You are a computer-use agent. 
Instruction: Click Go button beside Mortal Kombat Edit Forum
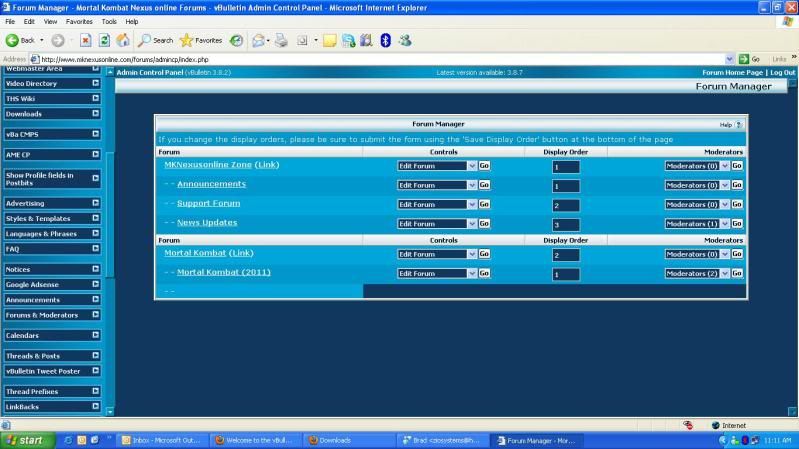[484, 254]
